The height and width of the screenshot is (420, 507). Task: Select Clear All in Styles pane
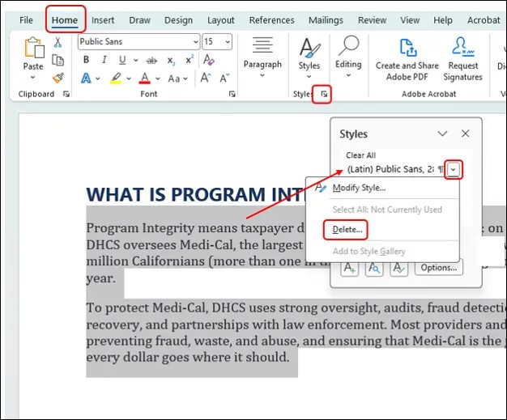pos(361,155)
